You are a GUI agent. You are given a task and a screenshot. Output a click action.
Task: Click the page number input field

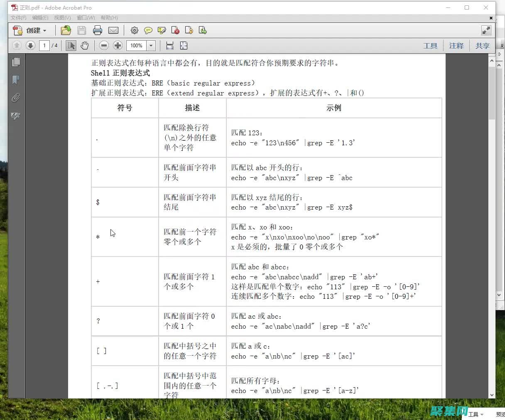coord(44,46)
